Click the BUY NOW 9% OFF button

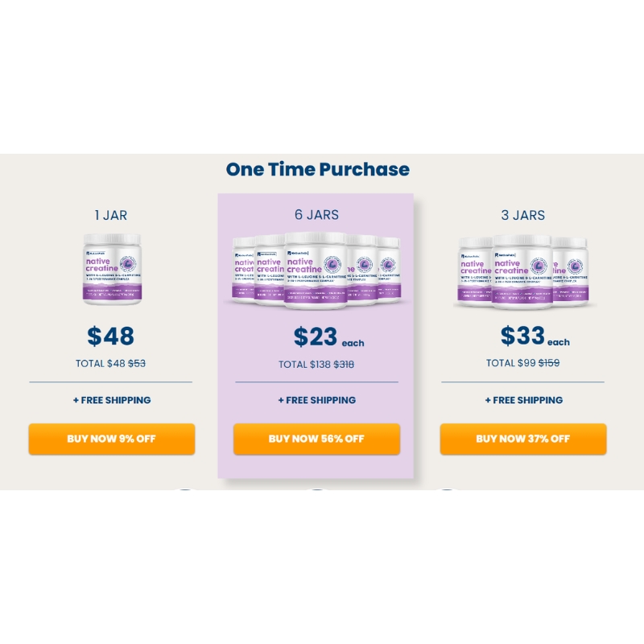tap(111, 439)
